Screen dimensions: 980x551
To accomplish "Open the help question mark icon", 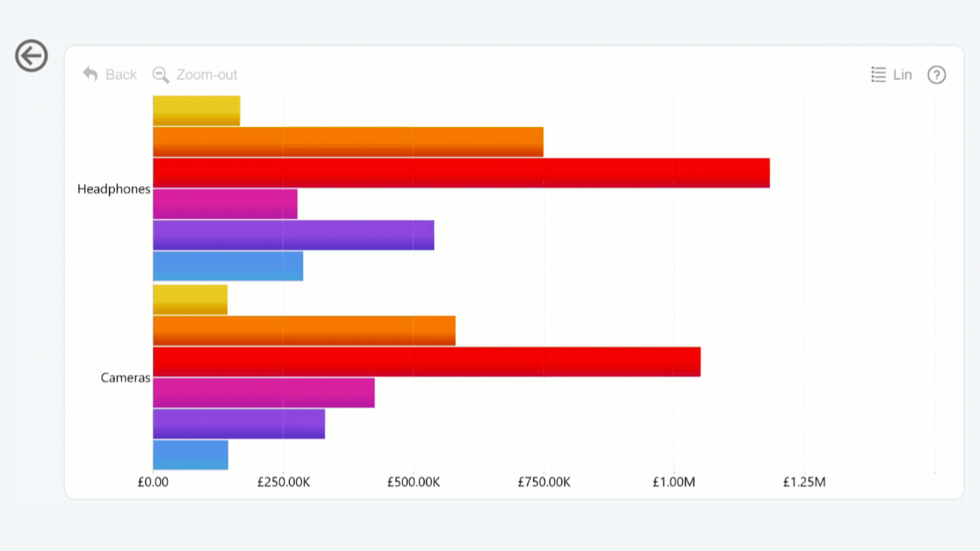I will tap(936, 74).
